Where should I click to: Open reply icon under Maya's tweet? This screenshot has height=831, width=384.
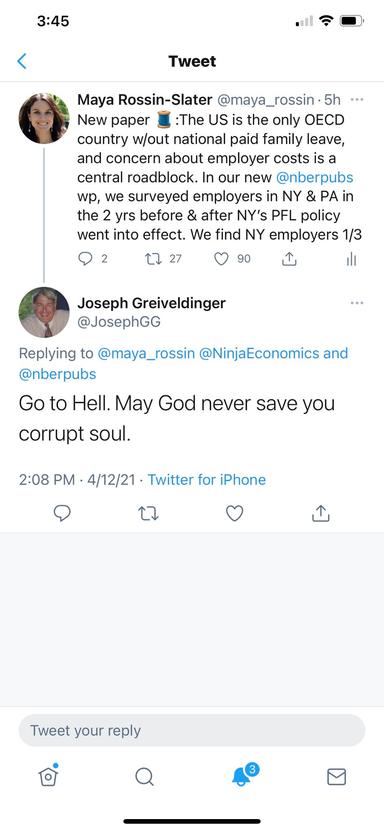(85, 259)
